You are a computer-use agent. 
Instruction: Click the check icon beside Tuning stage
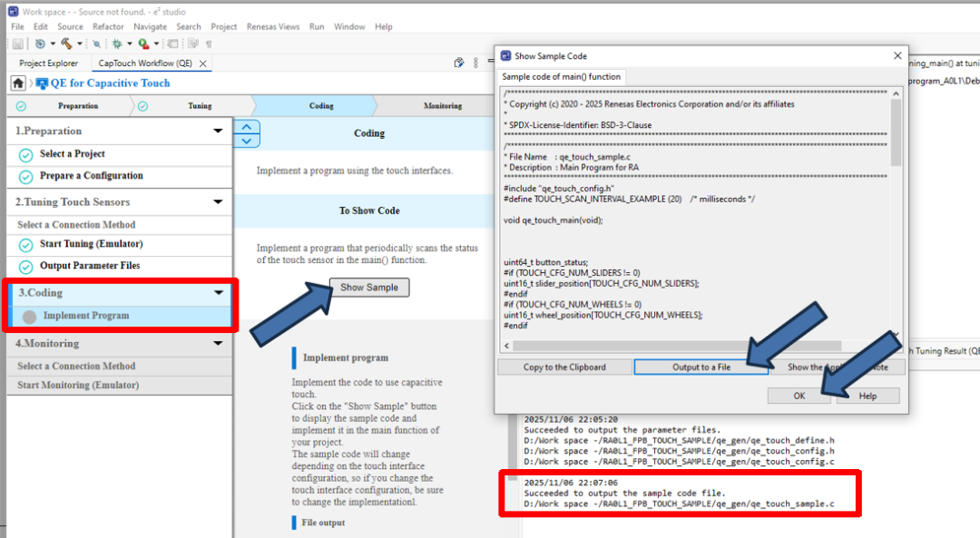tap(142, 106)
